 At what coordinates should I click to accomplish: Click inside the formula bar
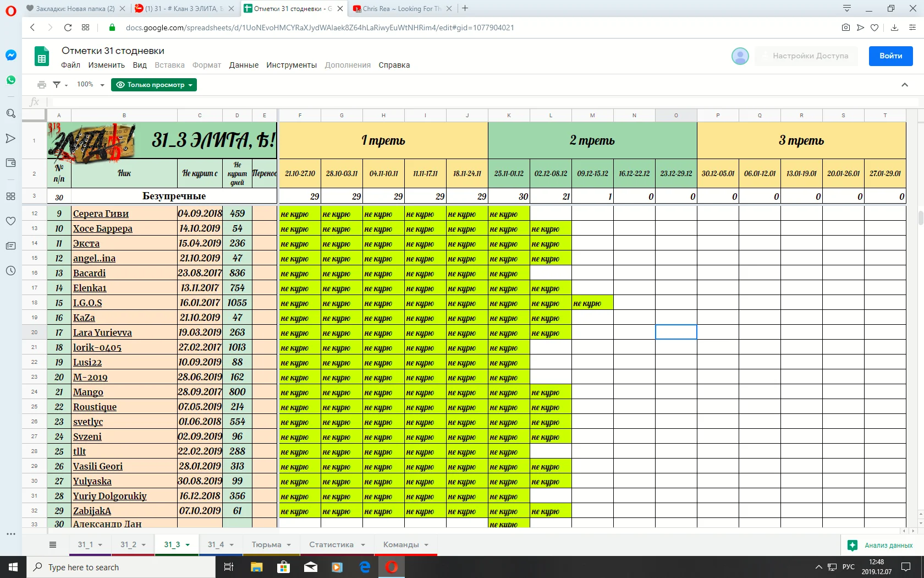220,102
